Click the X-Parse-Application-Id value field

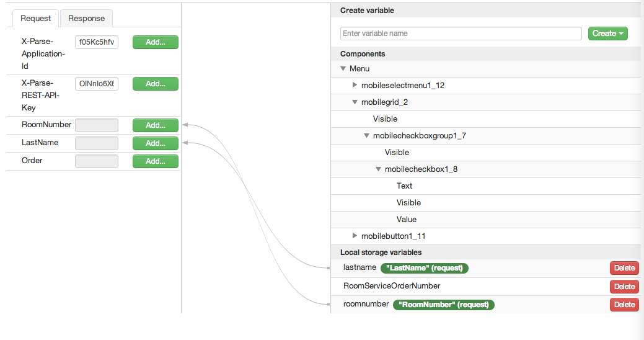[97, 42]
